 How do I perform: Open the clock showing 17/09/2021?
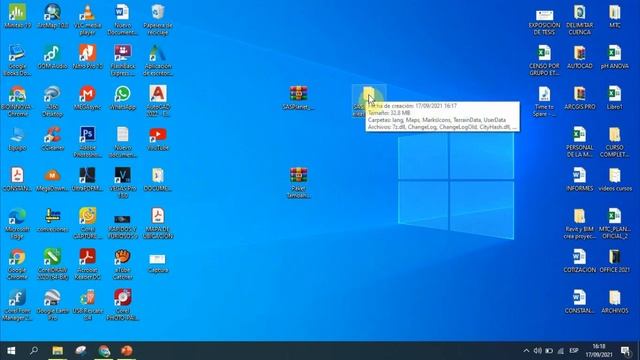[599, 351]
